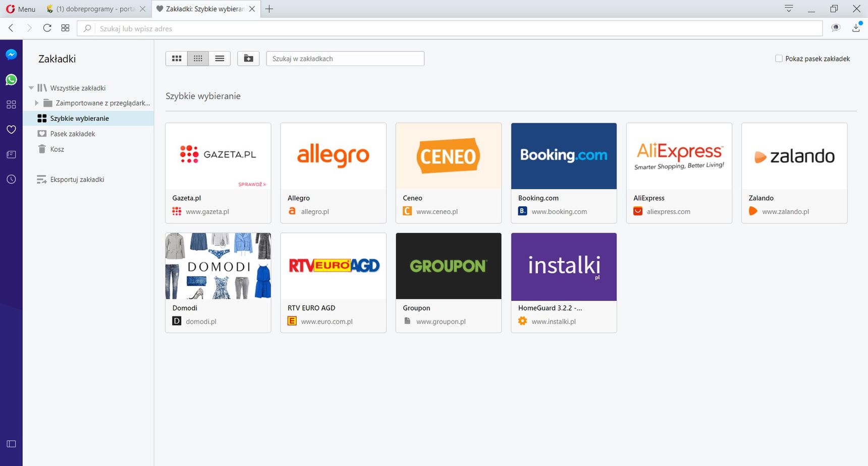868x466 pixels.
Task: Open the downloads icon
Action: [856, 28]
